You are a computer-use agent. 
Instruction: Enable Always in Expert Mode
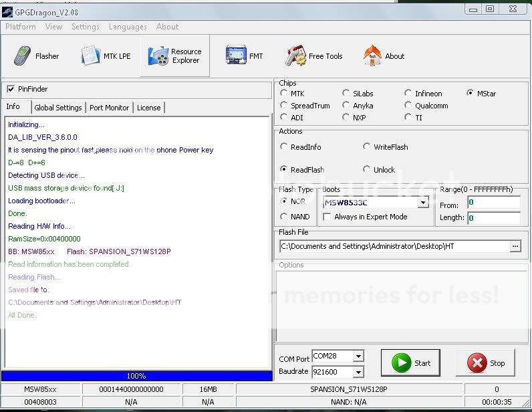pyautogui.click(x=327, y=217)
